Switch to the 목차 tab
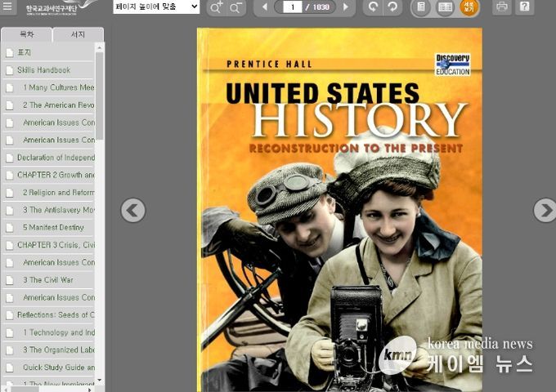The width and height of the screenshot is (556, 392). 26,34
